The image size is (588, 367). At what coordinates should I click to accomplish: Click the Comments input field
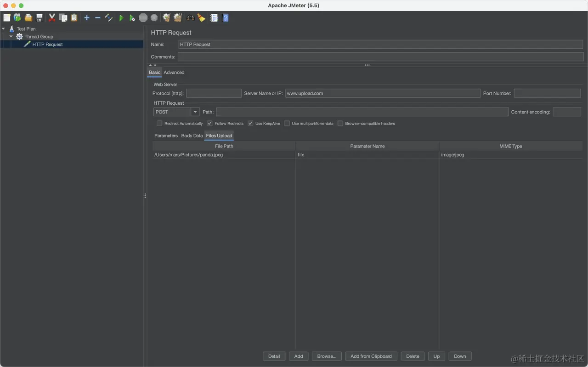click(381, 57)
